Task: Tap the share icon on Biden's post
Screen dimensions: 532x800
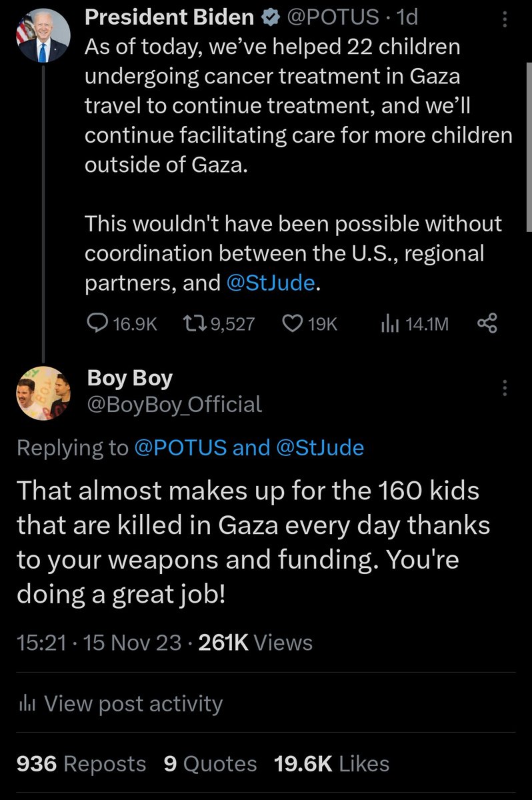Action: 487,323
